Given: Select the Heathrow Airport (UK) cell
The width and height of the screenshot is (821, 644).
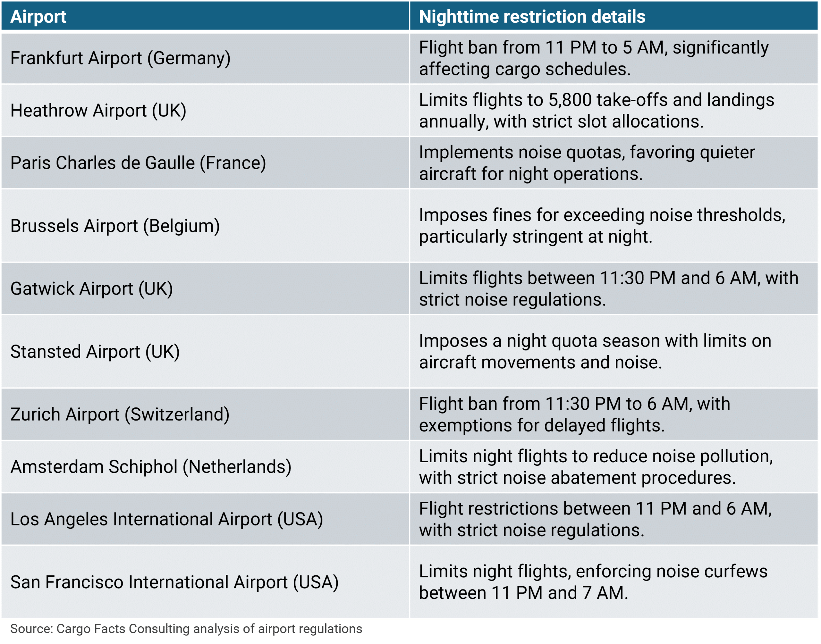Looking at the screenshot, I should tap(205, 111).
